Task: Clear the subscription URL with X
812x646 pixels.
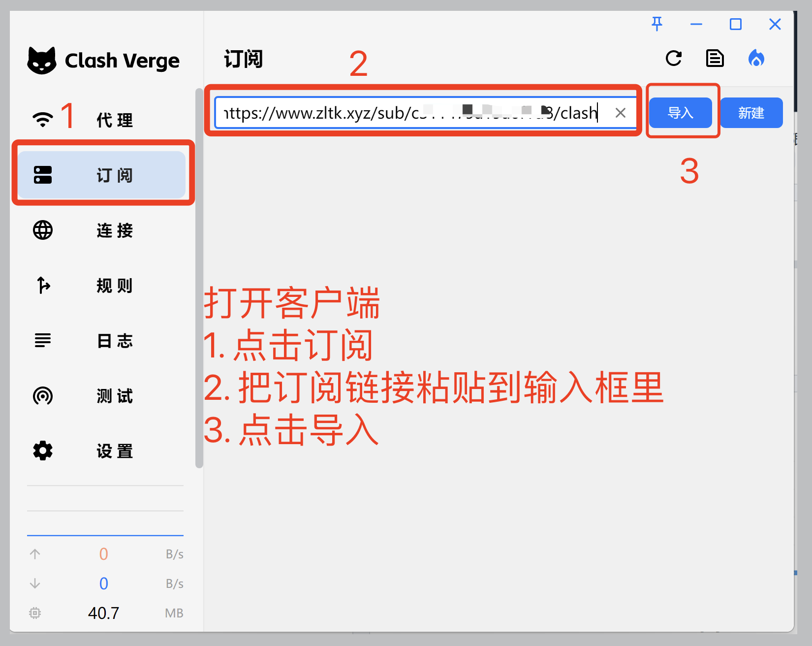Action: click(x=621, y=113)
